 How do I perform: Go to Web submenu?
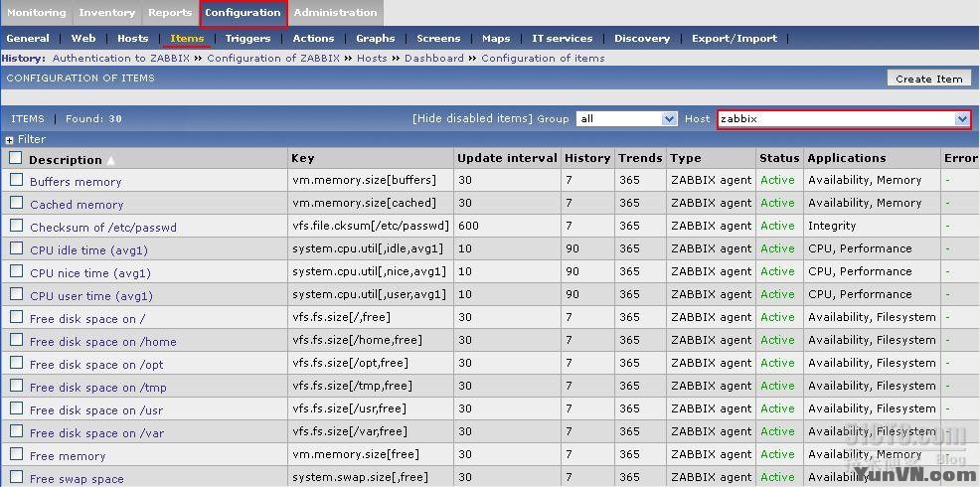(x=83, y=38)
